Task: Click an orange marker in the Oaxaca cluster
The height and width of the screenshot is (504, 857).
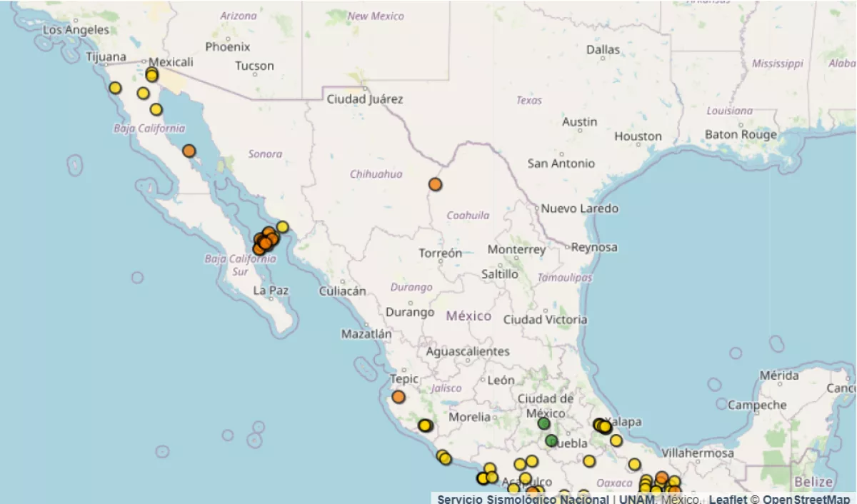Action: coord(661,478)
